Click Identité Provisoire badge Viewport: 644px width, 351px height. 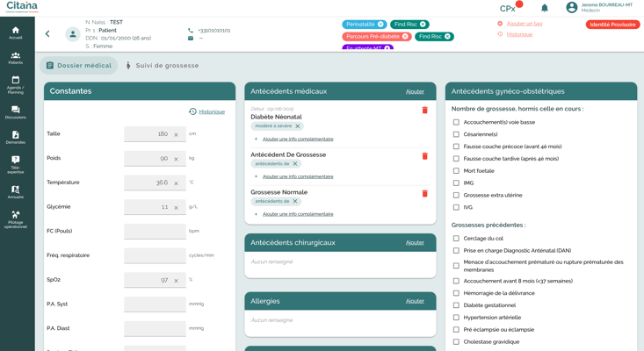[x=612, y=25]
